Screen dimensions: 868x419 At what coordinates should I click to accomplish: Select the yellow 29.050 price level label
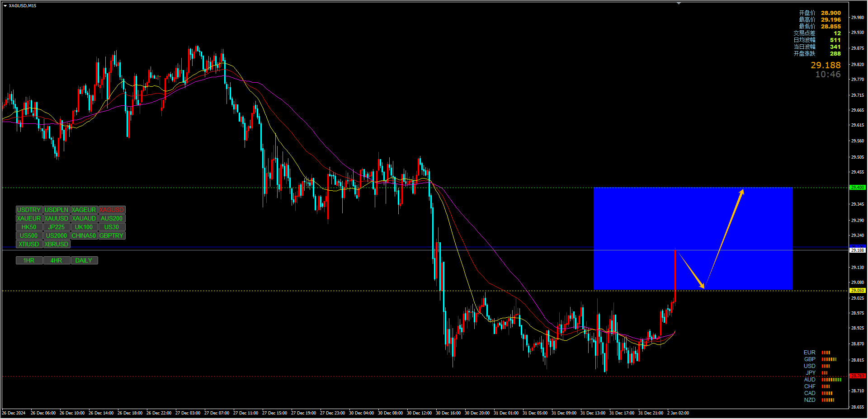point(858,290)
